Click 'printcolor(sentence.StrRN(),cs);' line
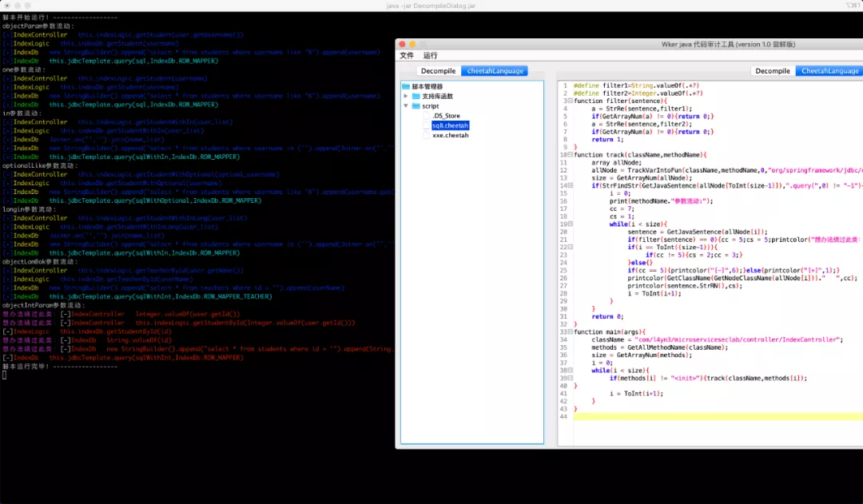Viewport: 863px width, 504px height. (x=685, y=286)
